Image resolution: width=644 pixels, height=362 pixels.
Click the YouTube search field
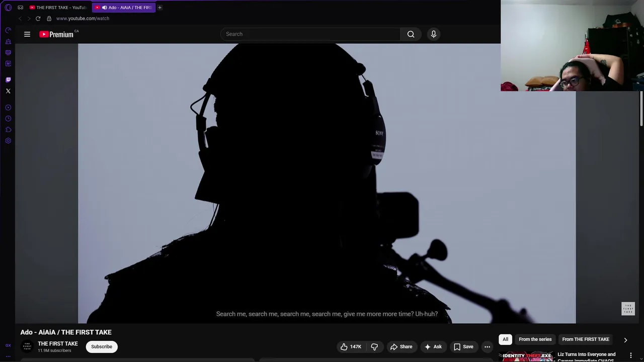pos(310,34)
